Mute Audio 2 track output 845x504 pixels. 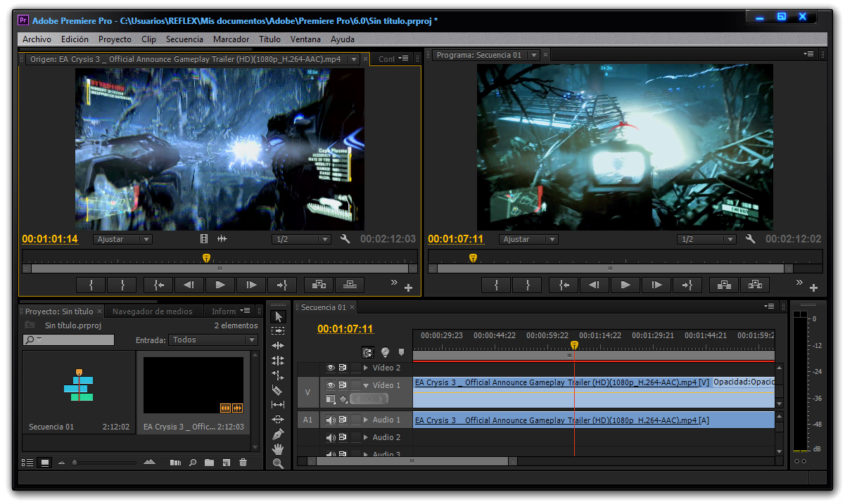click(331, 437)
